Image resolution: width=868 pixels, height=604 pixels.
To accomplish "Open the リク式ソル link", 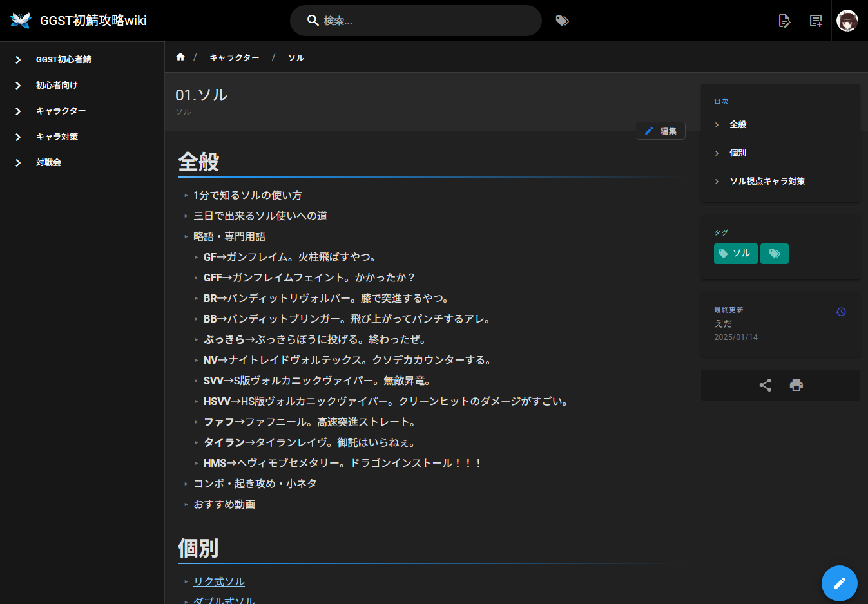I will 219,581.
